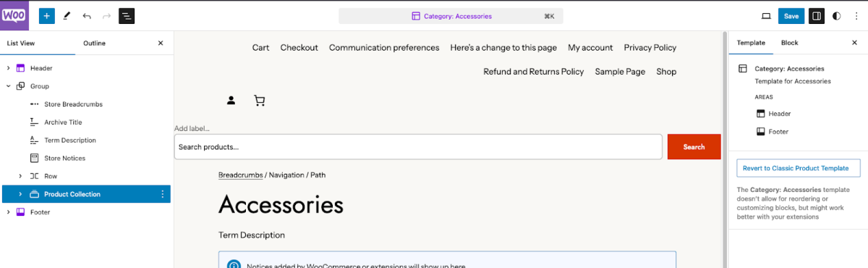This screenshot has height=268, width=868.
Task: Click Revert to Classic Product Template
Action: point(795,168)
